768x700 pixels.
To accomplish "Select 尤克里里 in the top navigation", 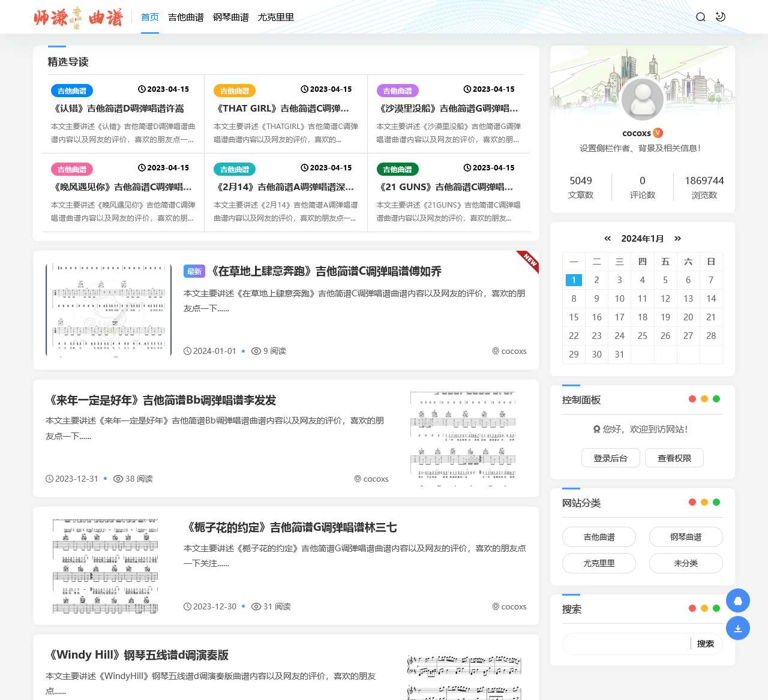I will tap(276, 17).
